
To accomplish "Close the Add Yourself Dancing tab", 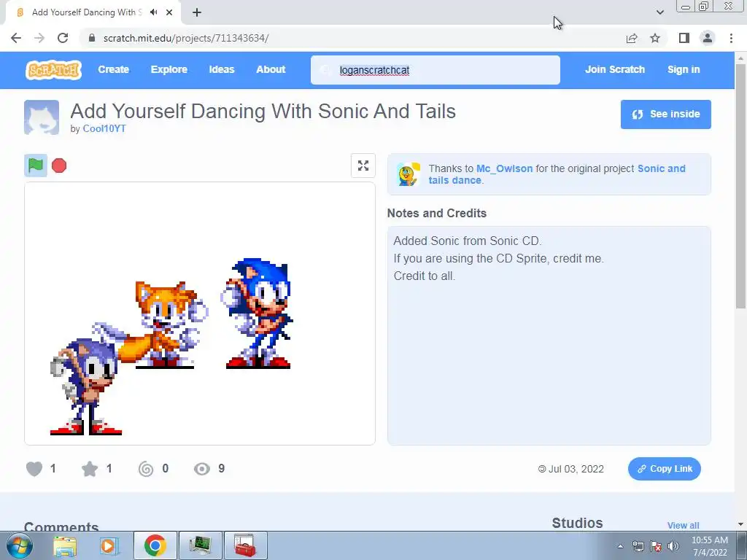I will pos(169,12).
